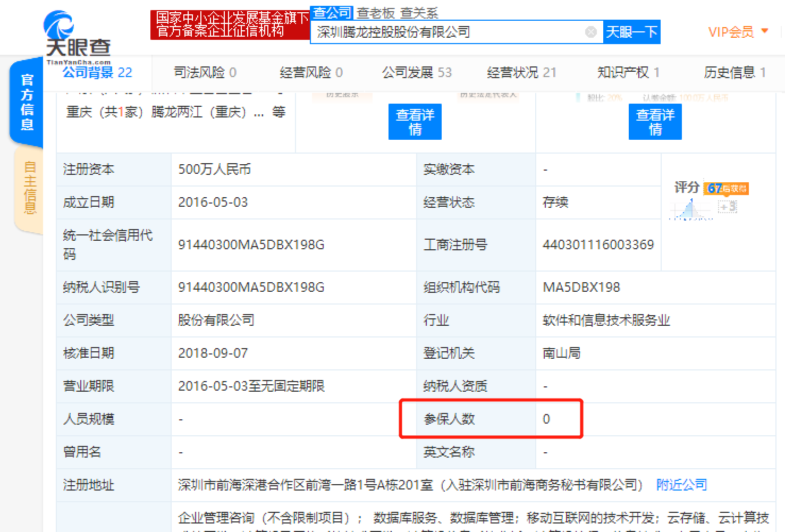Click the 官方备案企业征信机构 banner
Viewport: 785px width, 532px height.
click(x=230, y=24)
